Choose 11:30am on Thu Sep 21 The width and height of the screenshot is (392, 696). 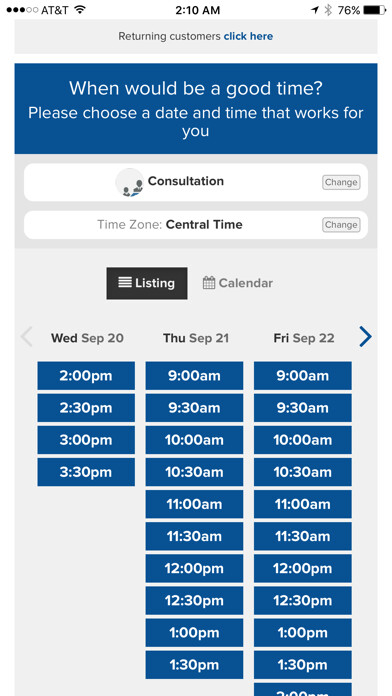194,537
